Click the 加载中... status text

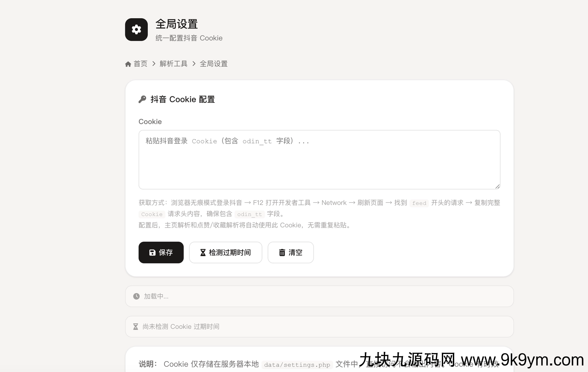(156, 296)
